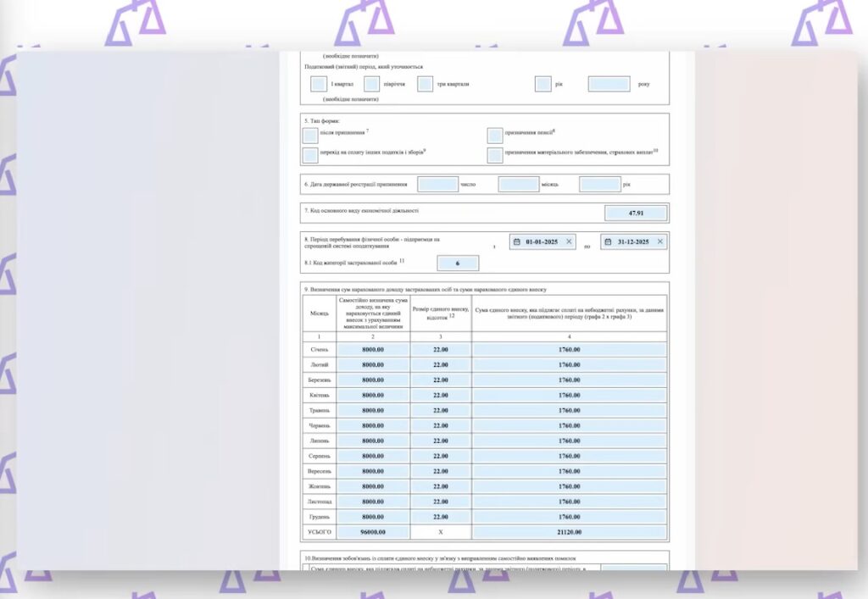Check the 'три квартали' period box
The image size is (868, 599).
click(x=425, y=84)
